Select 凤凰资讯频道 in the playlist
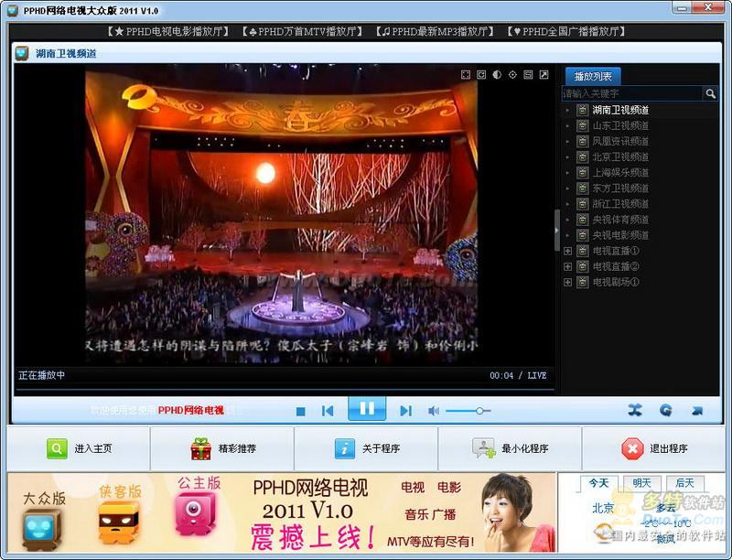This screenshot has width=732, height=560. 620,142
